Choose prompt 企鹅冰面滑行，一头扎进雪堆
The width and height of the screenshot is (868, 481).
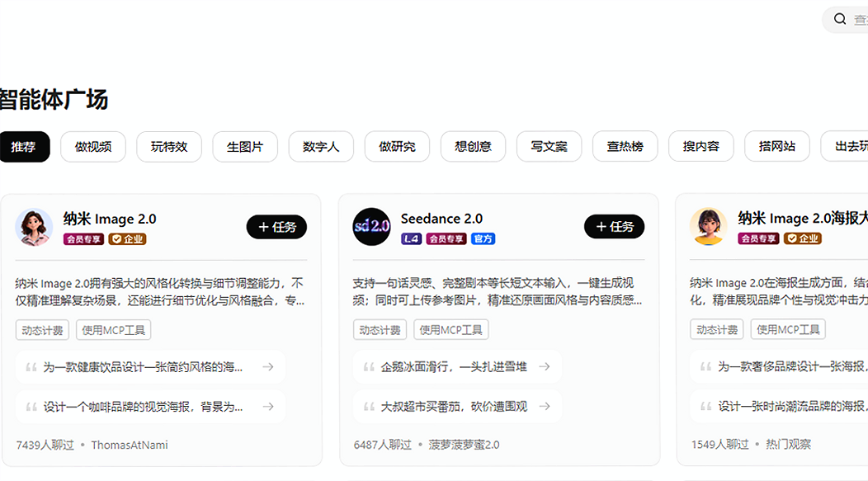(x=457, y=366)
